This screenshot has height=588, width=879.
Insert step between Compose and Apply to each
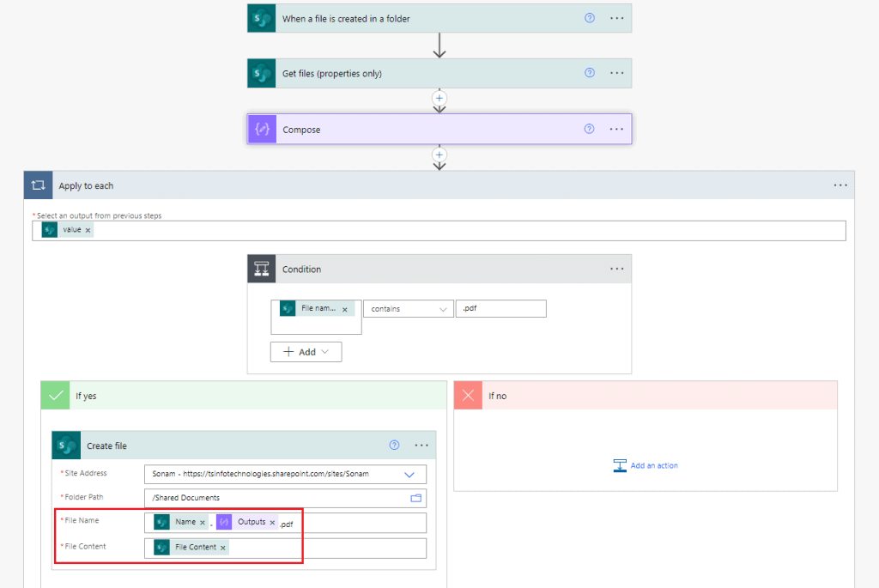(x=439, y=155)
